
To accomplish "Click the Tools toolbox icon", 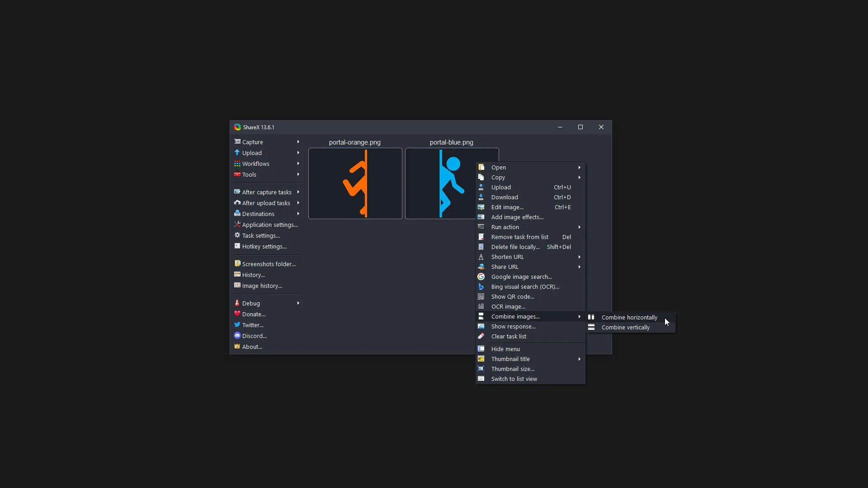I will pos(237,174).
